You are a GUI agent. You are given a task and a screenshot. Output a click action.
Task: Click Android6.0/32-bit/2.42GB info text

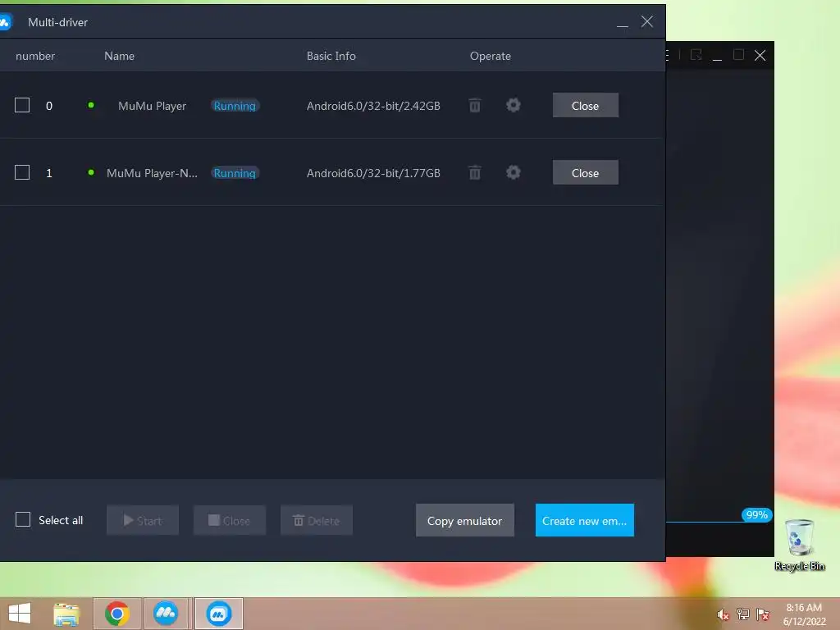(x=373, y=106)
